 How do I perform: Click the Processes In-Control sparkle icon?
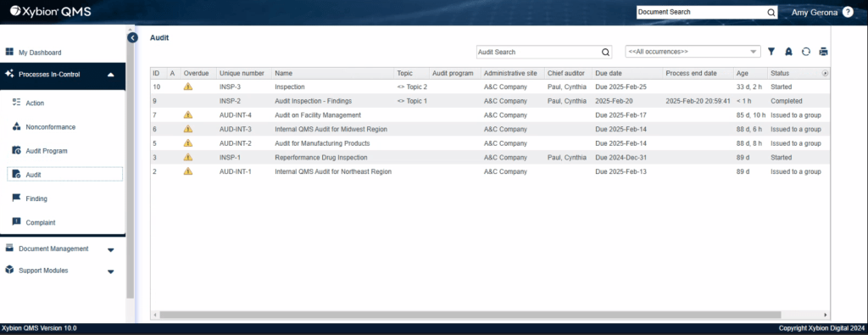pos(8,74)
